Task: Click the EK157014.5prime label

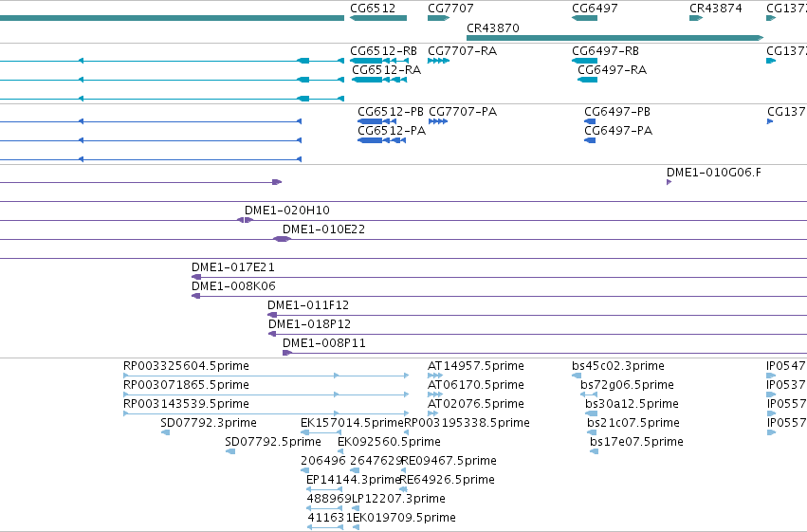Action: 352,423
